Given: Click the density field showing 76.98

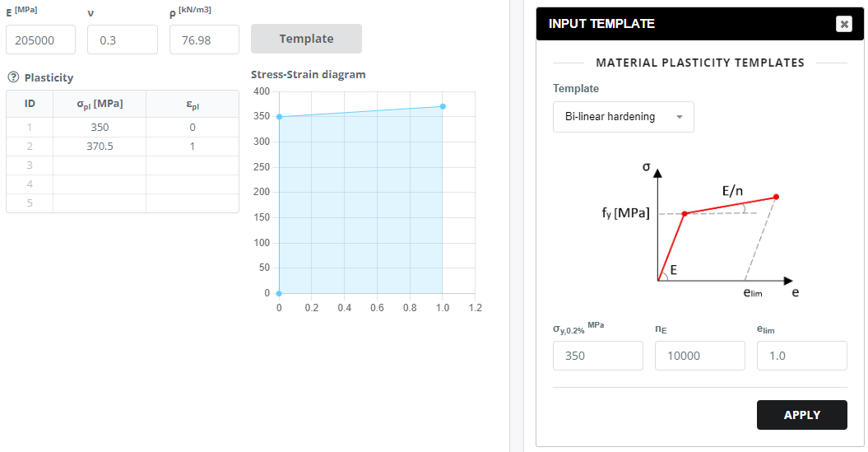Looking at the screenshot, I should [x=204, y=40].
